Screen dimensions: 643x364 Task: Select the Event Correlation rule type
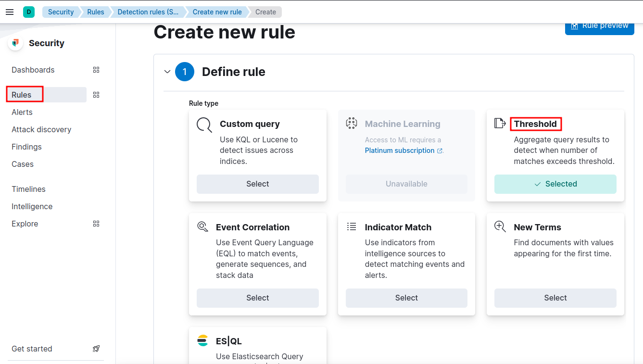point(257,298)
